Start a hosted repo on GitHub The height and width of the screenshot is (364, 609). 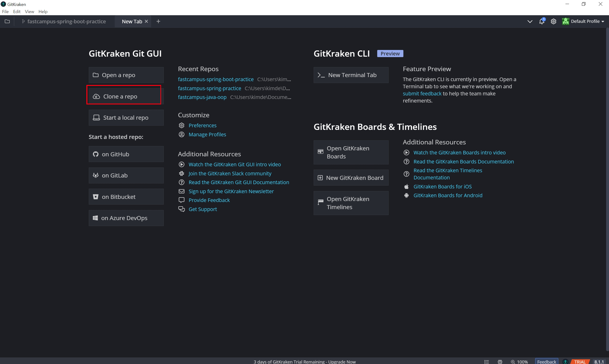[x=126, y=154]
